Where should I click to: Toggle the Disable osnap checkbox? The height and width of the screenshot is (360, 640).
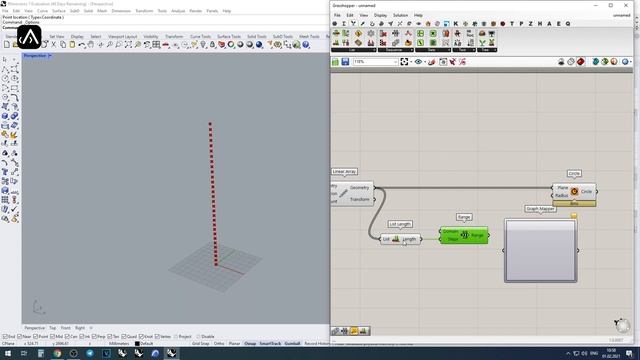pos(198,337)
